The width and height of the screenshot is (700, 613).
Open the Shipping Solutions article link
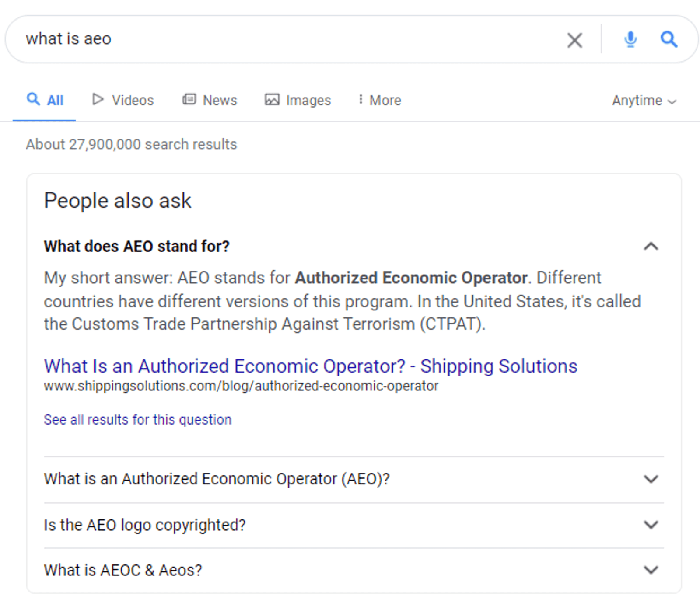pyautogui.click(x=311, y=366)
